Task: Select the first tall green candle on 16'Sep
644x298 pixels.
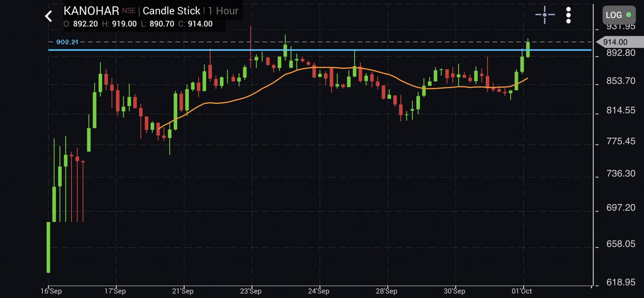Action: [48, 247]
